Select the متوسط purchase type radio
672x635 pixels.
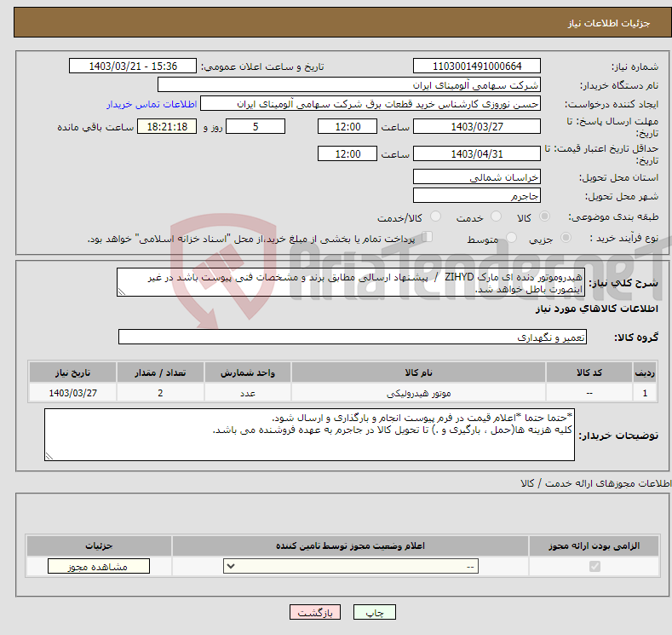click(x=511, y=238)
